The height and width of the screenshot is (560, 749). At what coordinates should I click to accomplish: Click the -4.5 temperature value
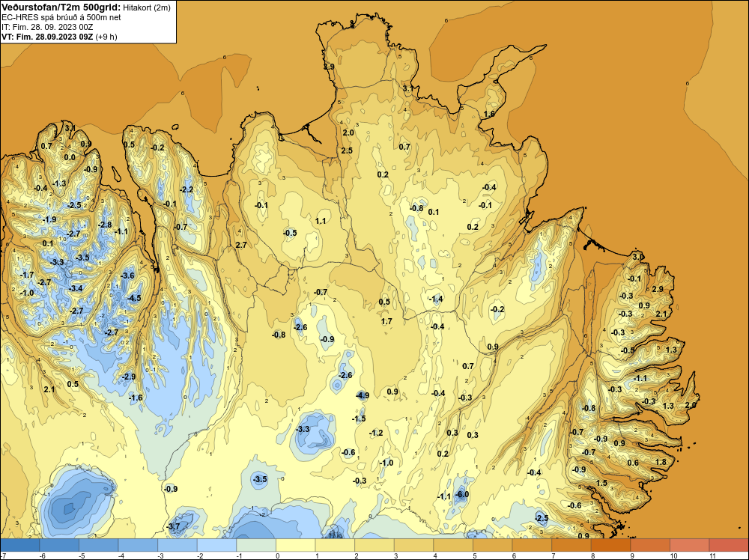tap(134, 298)
